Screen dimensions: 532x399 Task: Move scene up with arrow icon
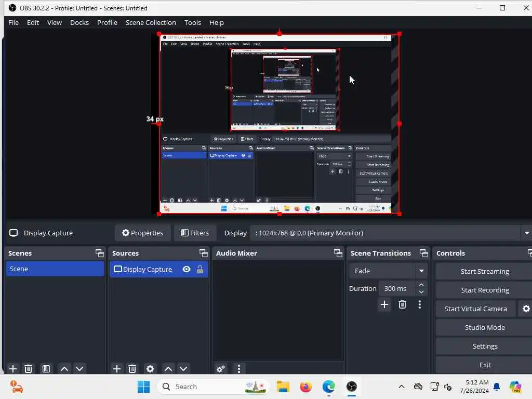point(64,369)
